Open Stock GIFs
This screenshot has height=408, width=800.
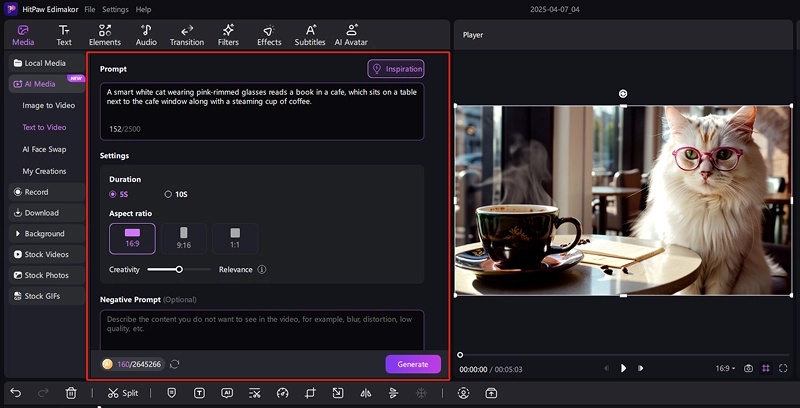46,296
